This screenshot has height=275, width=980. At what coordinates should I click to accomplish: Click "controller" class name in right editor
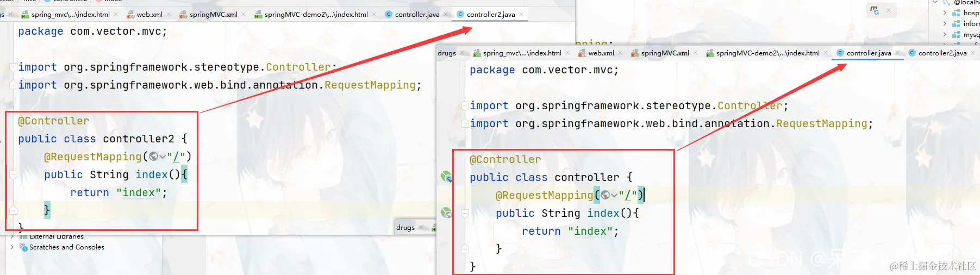(x=587, y=177)
